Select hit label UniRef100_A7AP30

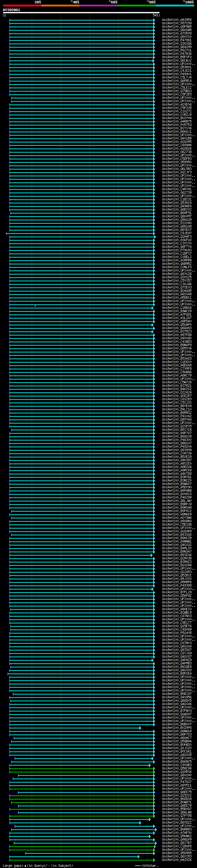tap(177, 833)
